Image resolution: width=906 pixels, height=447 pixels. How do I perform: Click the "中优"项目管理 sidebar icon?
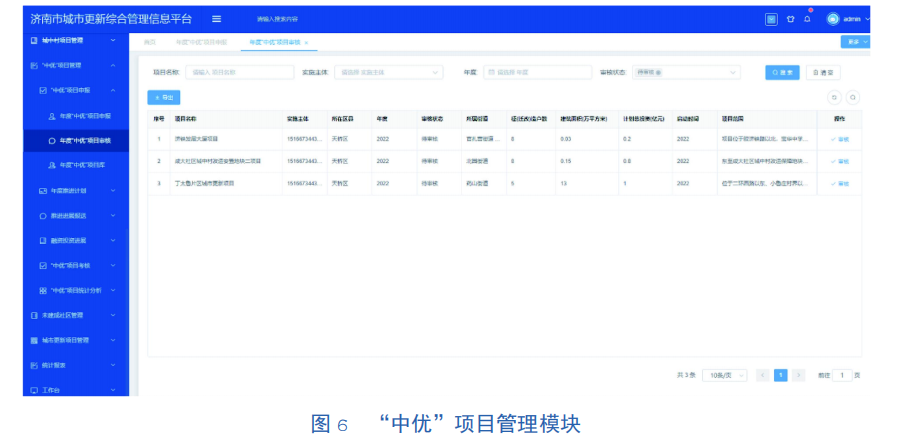[34, 66]
